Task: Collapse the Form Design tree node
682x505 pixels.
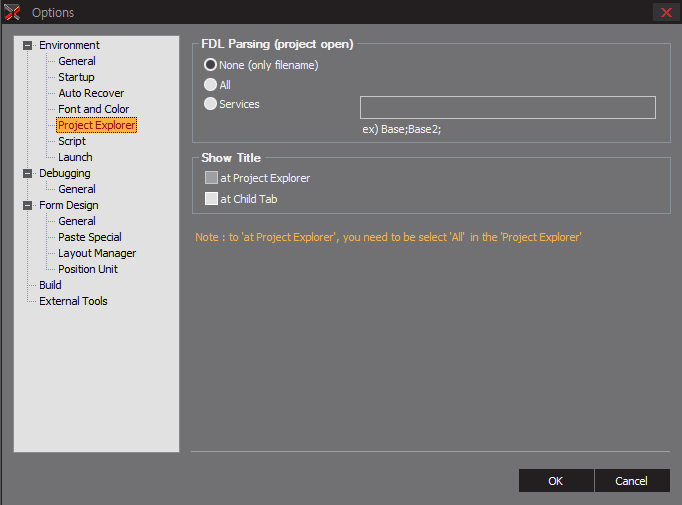Action: [x=27, y=205]
